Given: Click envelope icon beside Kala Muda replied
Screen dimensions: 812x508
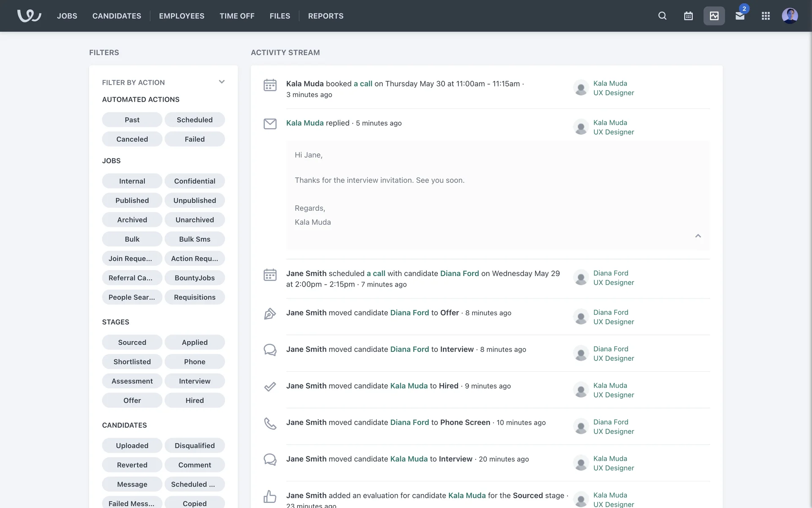Looking at the screenshot, I should [270, 124].
